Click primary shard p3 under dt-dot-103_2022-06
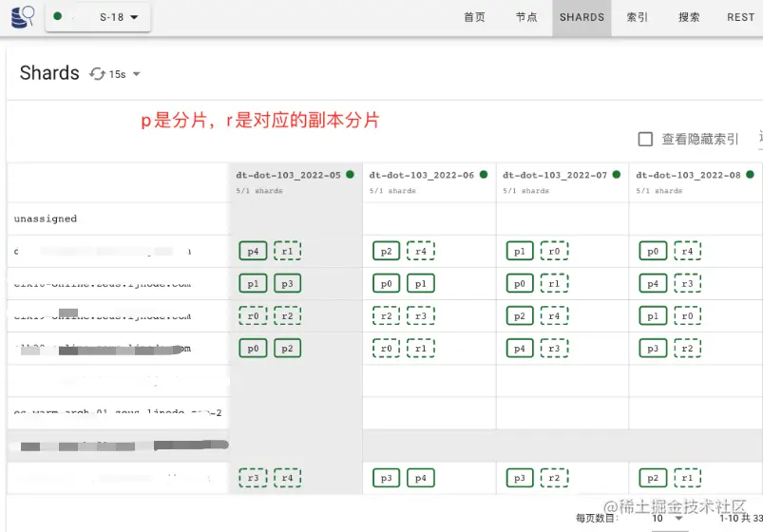763x532 pixels. coord(387,478)
